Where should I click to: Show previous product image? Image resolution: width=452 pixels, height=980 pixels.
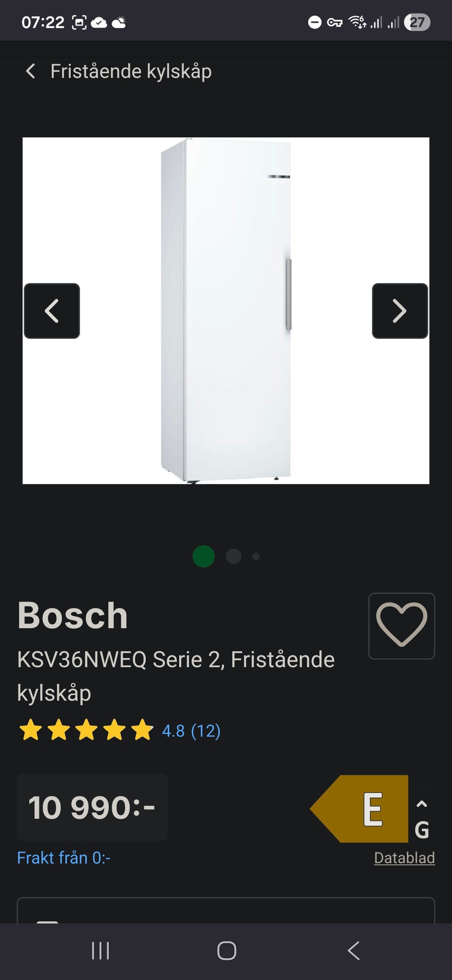tap(52, 311)
